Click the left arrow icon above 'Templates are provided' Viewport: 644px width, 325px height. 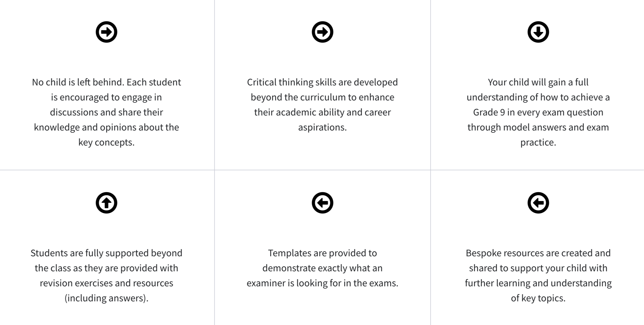[322, 203]
